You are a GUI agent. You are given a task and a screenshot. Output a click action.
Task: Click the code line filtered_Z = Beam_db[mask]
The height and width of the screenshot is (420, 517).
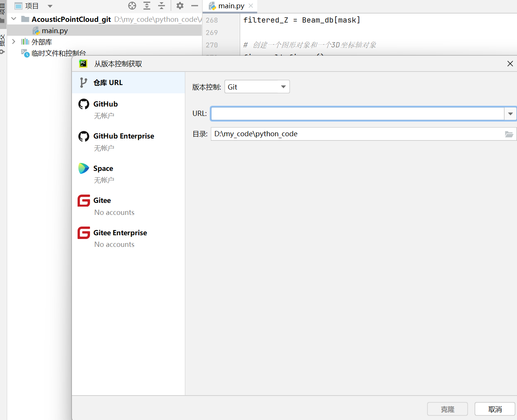(302, 20)
